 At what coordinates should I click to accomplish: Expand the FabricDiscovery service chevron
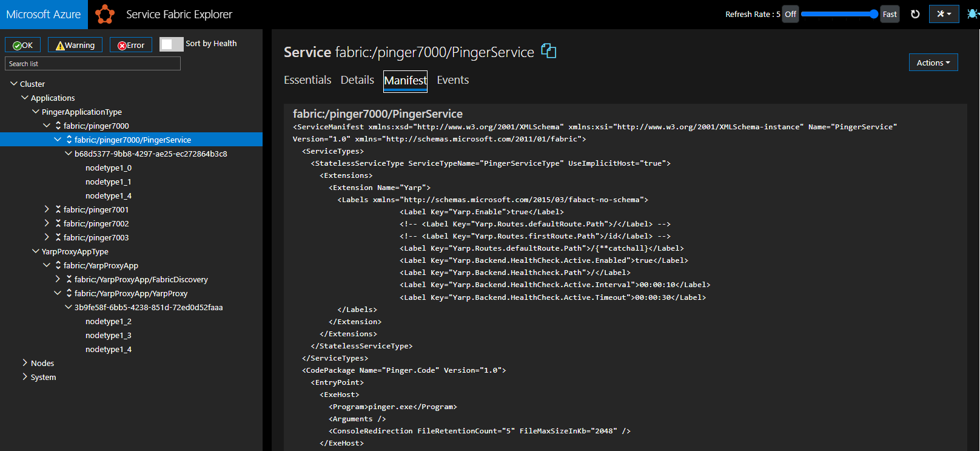pyautogui.click(x=58, y=279)
